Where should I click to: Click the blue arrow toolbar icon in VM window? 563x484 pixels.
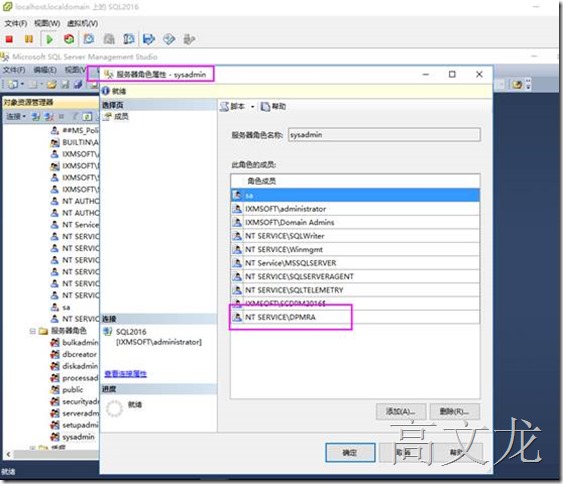coord(149,39)
